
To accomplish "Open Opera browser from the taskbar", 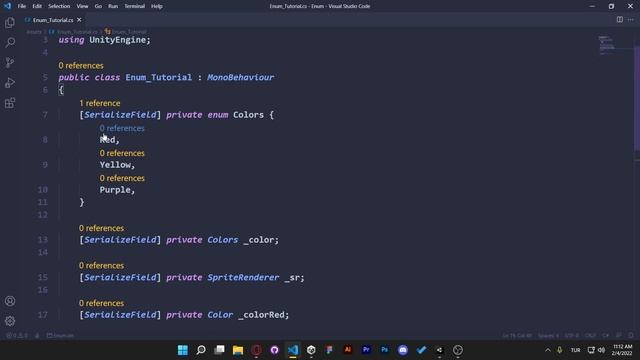I will point(256,350).
